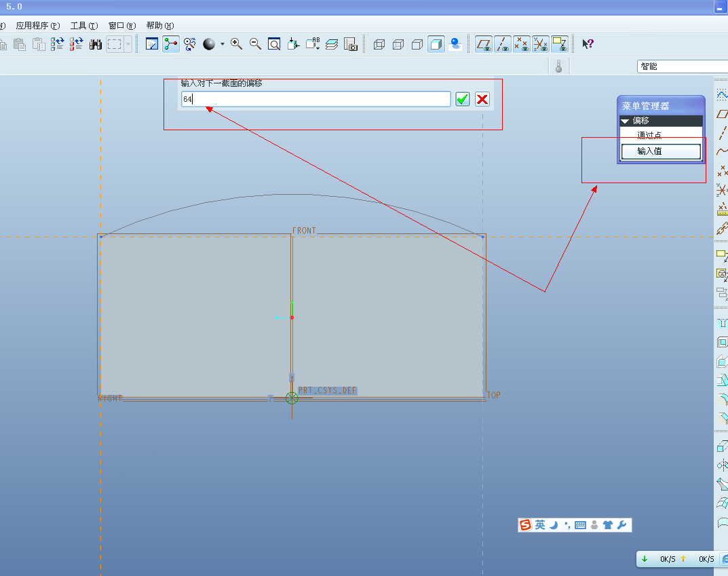Open the 工具 menu
The height and width of the screenshot is (576, 728).
[x=84, y=26]
